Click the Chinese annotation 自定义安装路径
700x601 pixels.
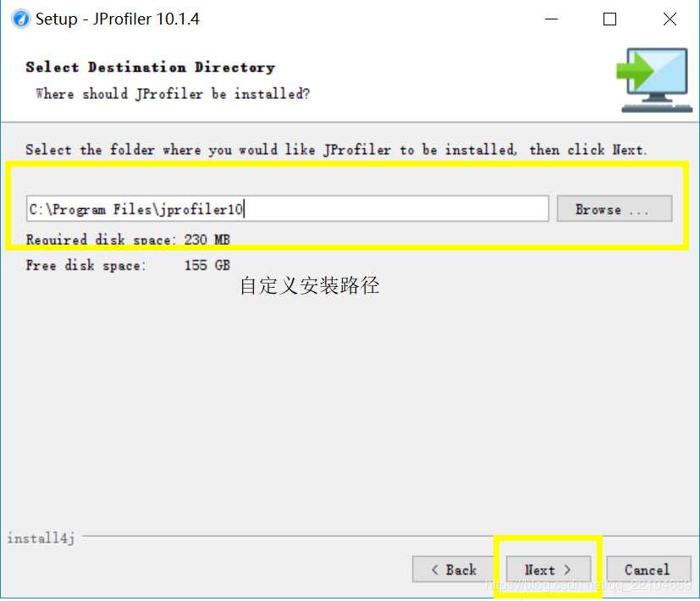click(x=310, y=286)
